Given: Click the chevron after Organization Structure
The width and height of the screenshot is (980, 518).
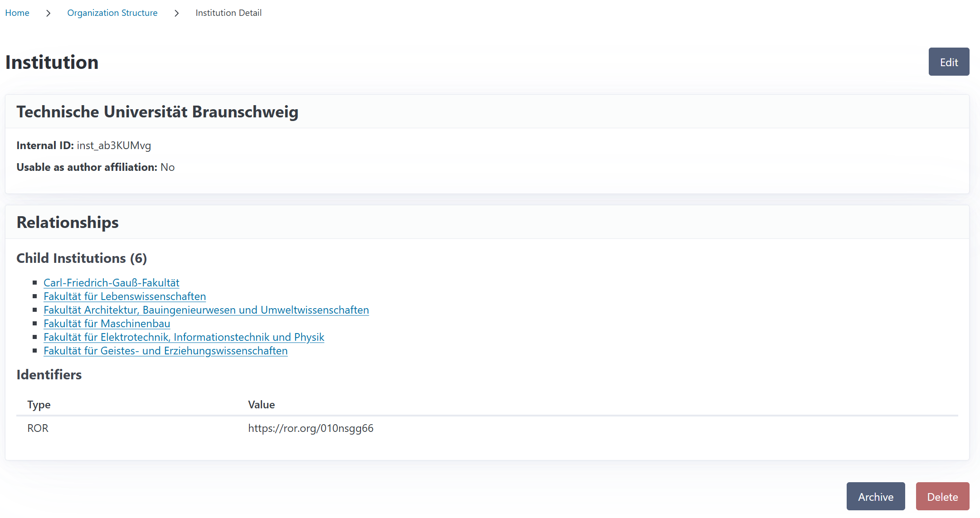Looking at the screenshot, I should click(x=176, y=13).
